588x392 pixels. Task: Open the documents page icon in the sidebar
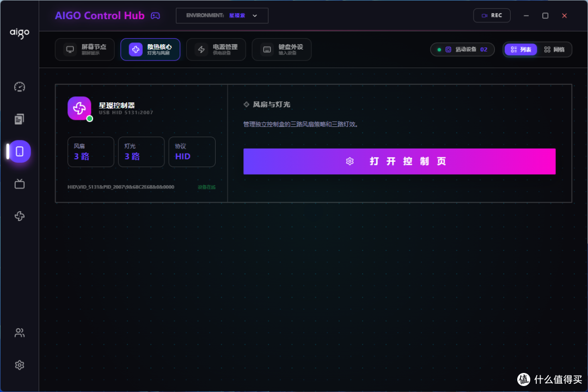coord(20,119)
